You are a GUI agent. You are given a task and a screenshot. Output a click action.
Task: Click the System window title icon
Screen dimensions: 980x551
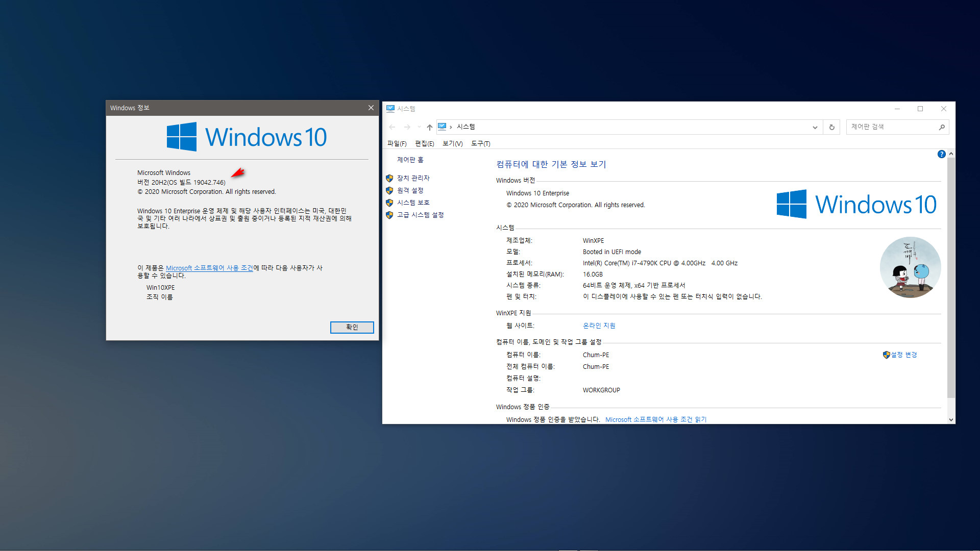point(390,108)
